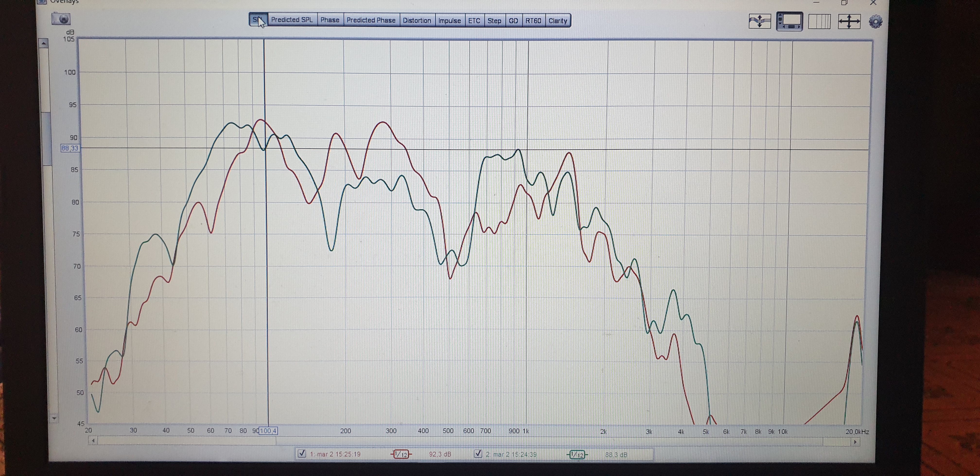The width and height of the screenshot is (980, 476).
Task: Click the vertical scrollbar down arrow
Action: (x=54, y=418)
